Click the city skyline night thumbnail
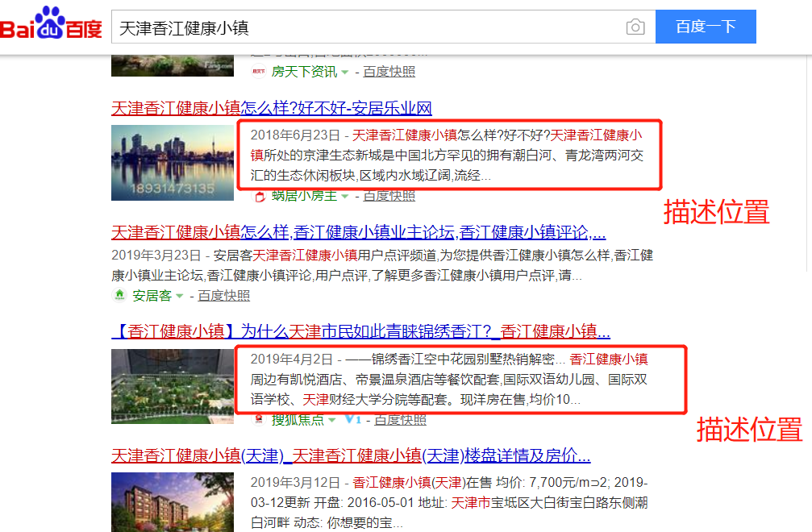 (x=173, y=163)
